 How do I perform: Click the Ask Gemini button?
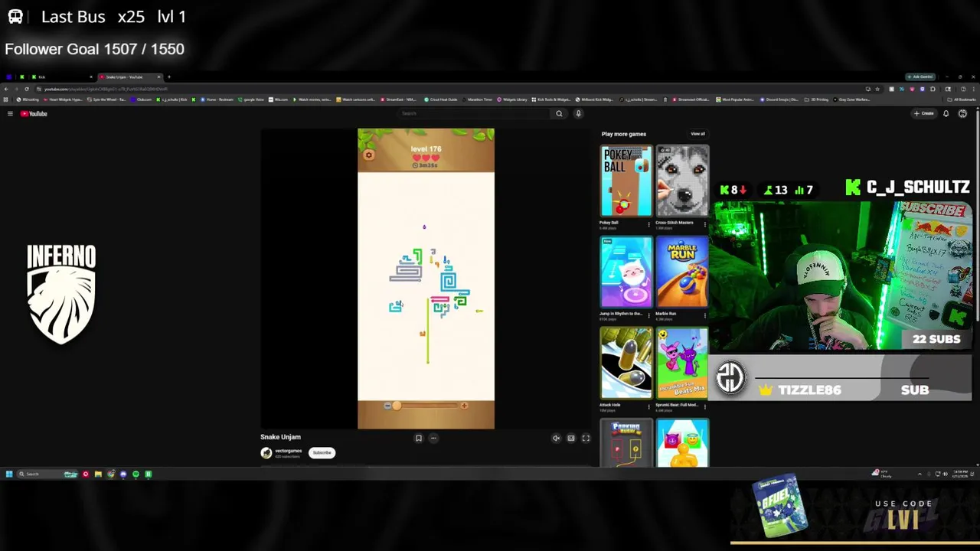click(x=920, y=77)
